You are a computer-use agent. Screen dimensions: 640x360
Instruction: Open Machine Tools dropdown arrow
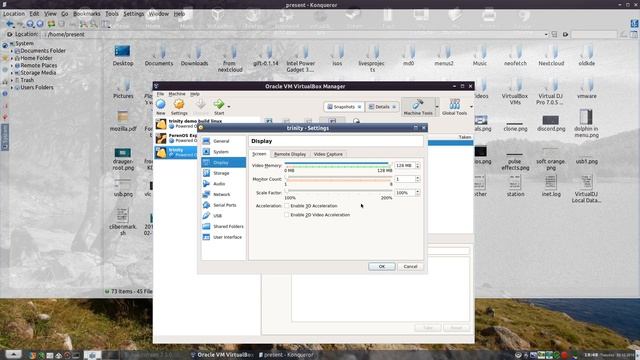(437, 107)
